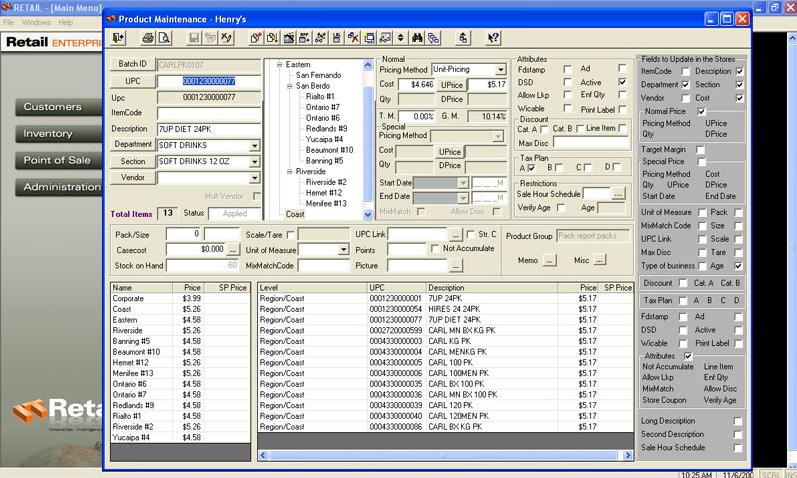Click the toolbar icon left of help arrow

point(463,38)
